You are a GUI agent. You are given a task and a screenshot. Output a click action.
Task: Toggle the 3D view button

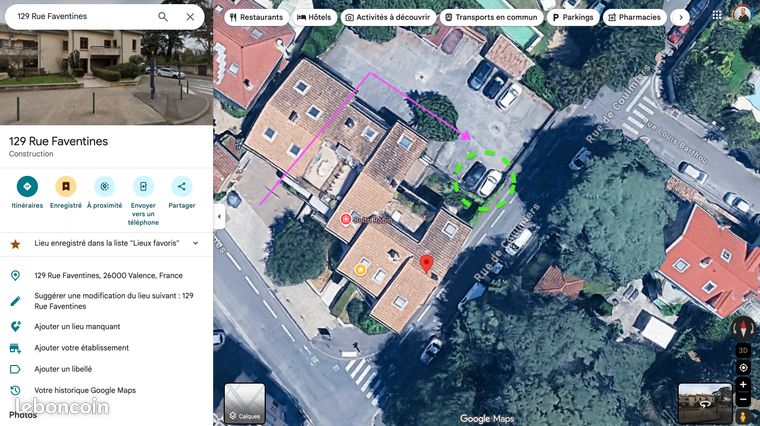pyautogui.click(x=743, y=350)
